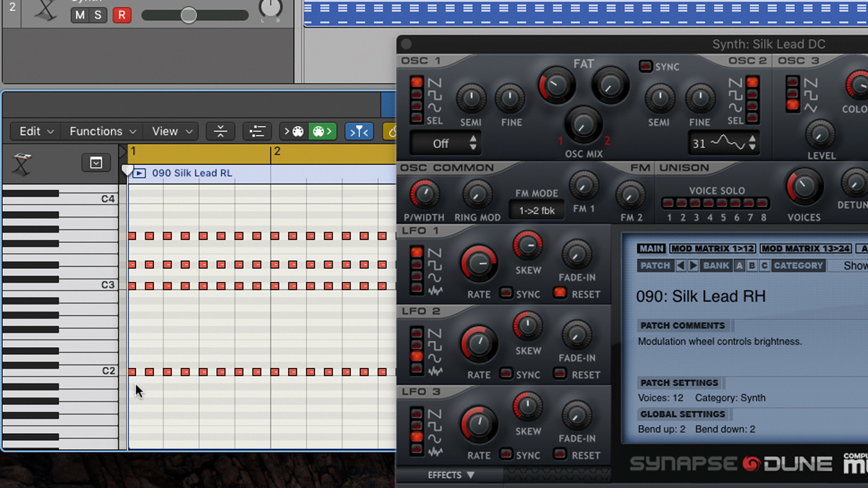Screen dimensions: 868x488
Task: Select the LFO 3 sine waveform LED
Action: click(416, 437)
